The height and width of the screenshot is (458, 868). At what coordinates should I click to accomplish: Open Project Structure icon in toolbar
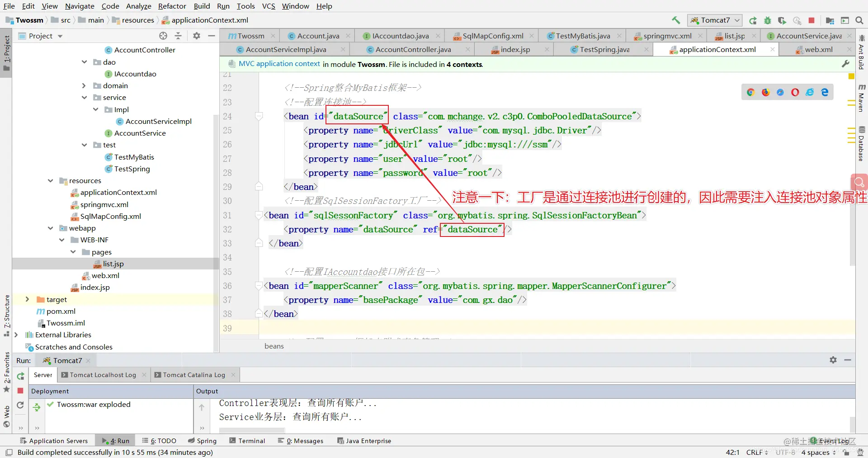point(830,20)
